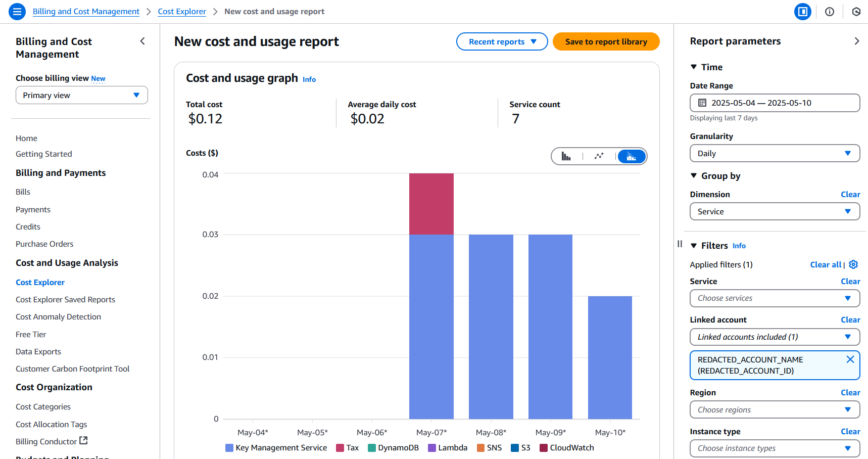Clear the Linked account filter

pos(850,319)
